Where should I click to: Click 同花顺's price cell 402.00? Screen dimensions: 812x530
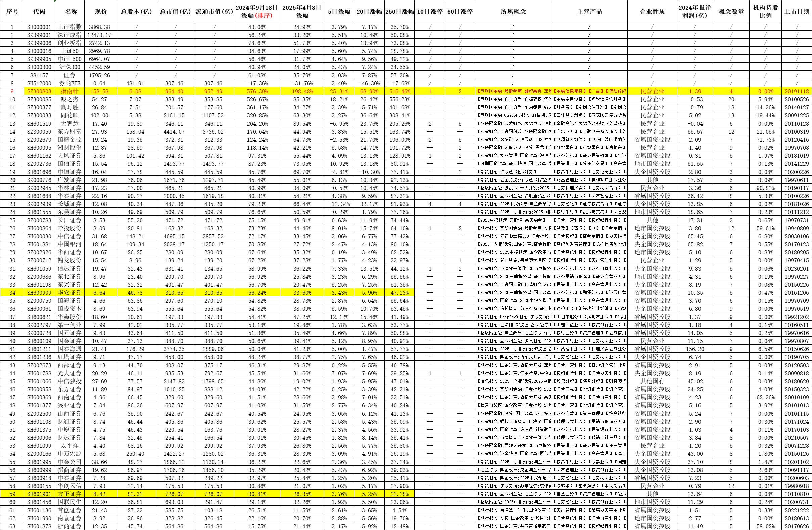pyautogui.click(x=101, y=115)
